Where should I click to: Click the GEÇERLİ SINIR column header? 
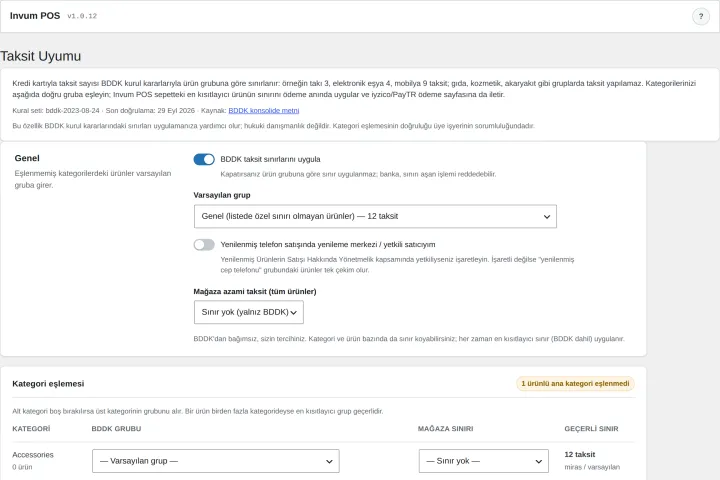591,429
